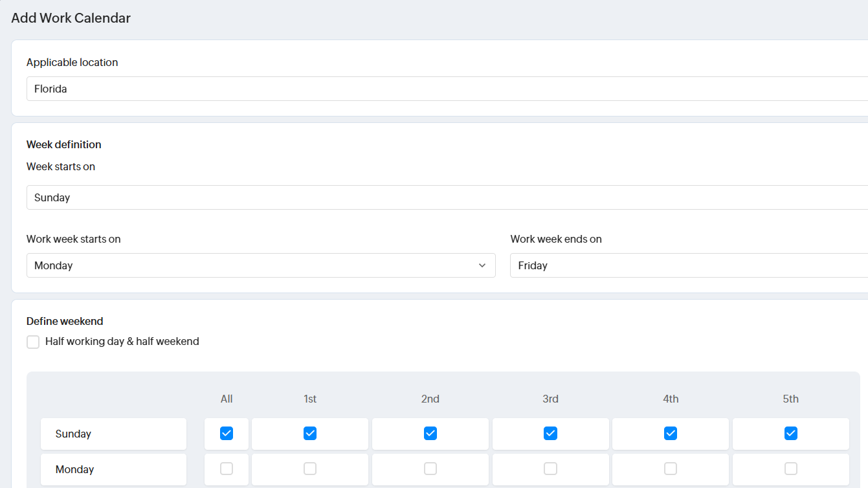Click the Sunday row label

(73, 434)
